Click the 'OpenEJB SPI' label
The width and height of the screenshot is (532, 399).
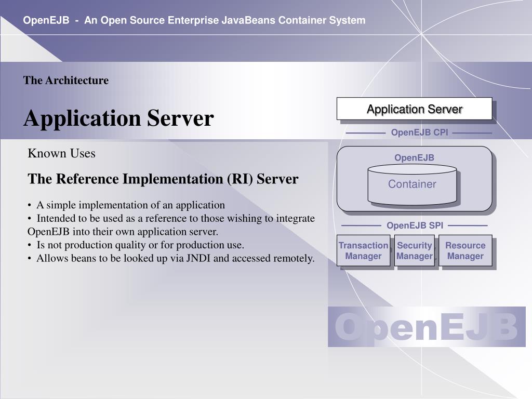415,225
